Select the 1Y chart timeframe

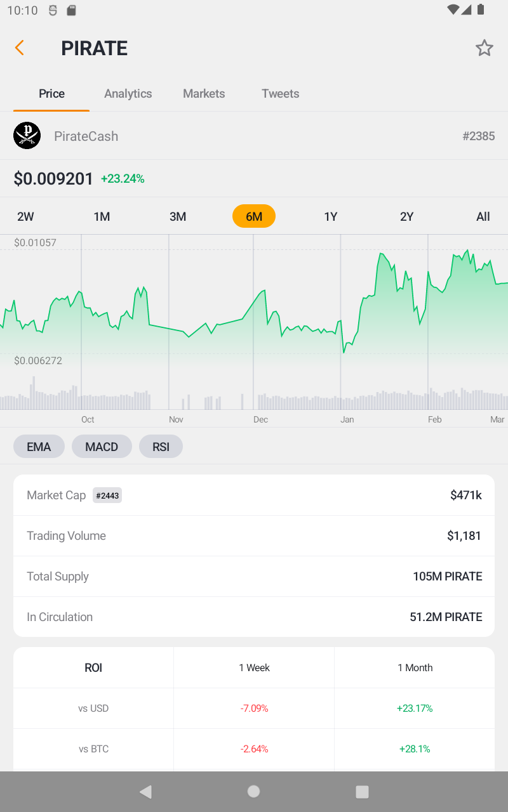(330, 216)
